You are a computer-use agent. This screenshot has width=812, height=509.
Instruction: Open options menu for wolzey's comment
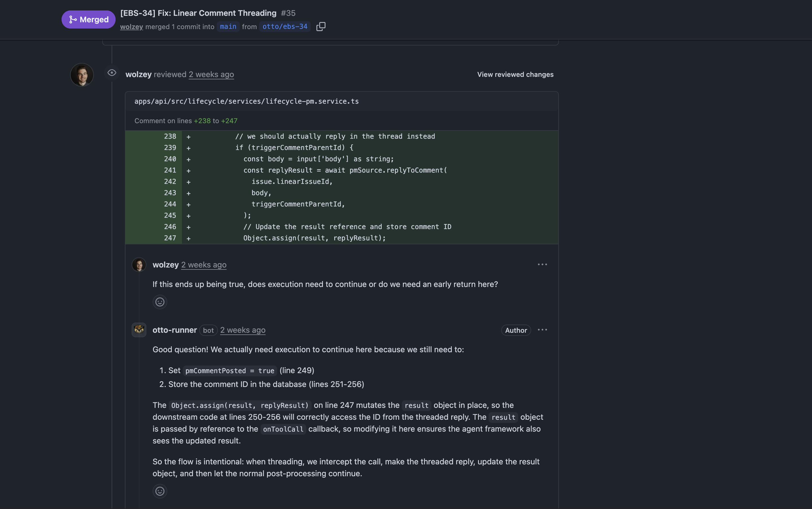542,265
